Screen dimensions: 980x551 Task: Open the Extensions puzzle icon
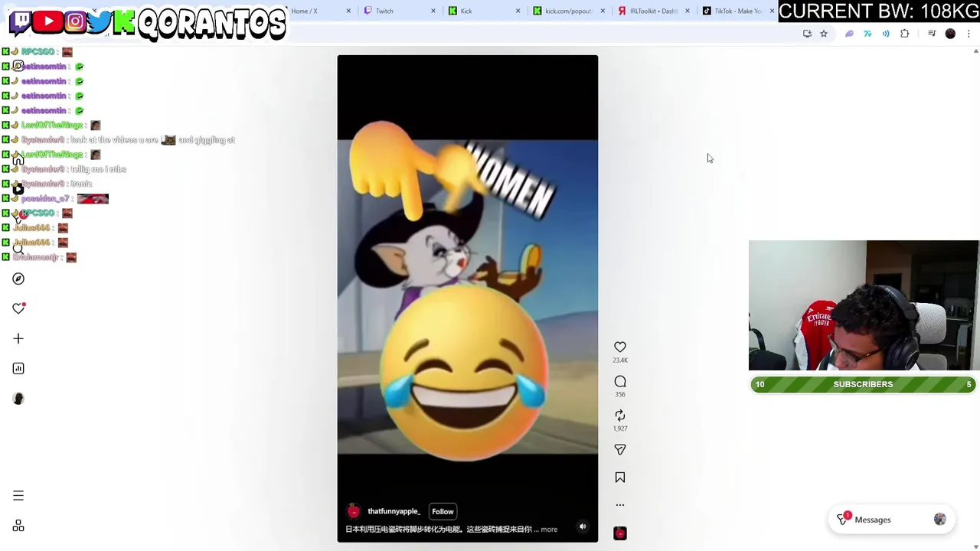click(x=905, y=34)
